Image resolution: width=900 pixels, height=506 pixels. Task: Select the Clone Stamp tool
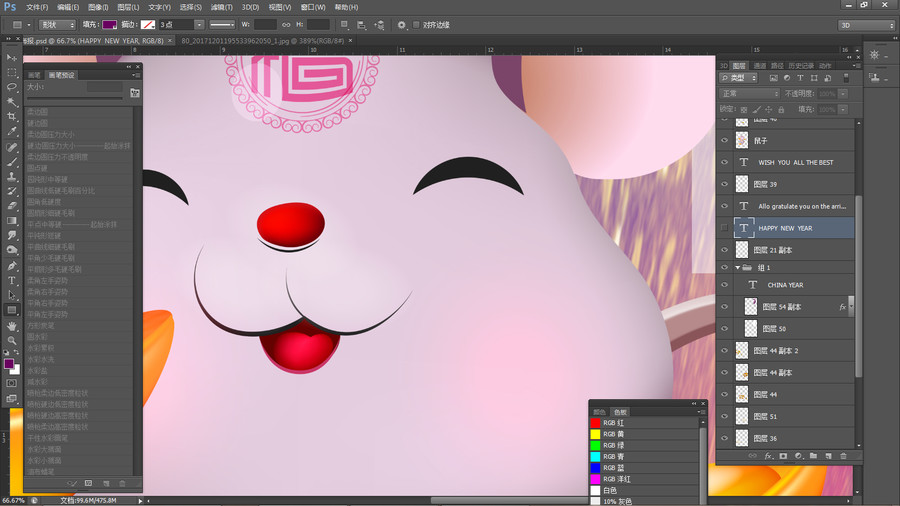[x=11, y=177]
